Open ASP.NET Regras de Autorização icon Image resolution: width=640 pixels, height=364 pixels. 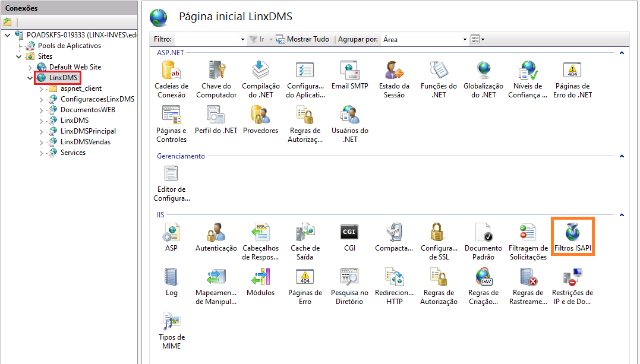[305, 124]
